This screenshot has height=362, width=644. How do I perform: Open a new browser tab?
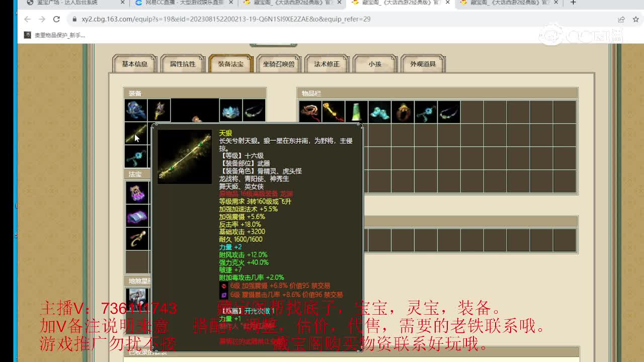(573, 3)
